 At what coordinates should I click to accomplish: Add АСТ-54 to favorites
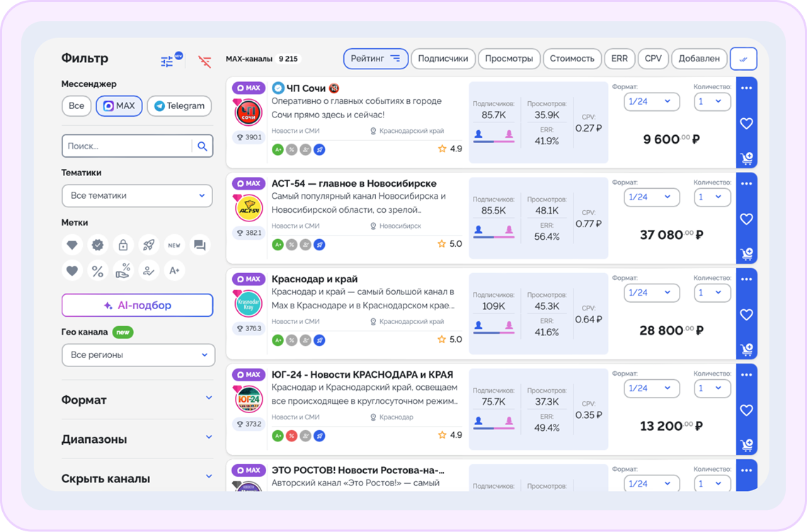[x=746, y=219]
